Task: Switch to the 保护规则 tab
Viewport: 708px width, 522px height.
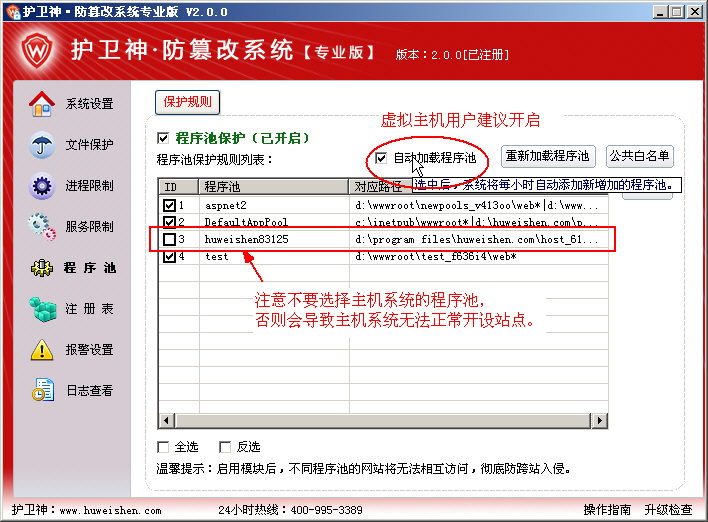Action: click(x=187, y=102)
